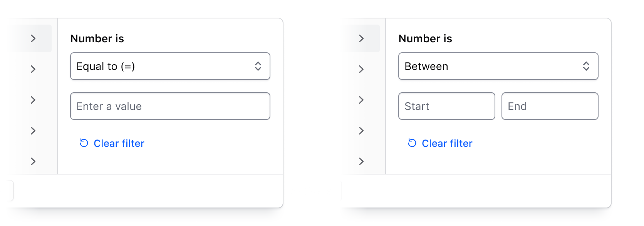Image resolution: width=644 pixels, height=226 pixels.
Task: Click the 'End' range input field
Action: tap(550, 106)
